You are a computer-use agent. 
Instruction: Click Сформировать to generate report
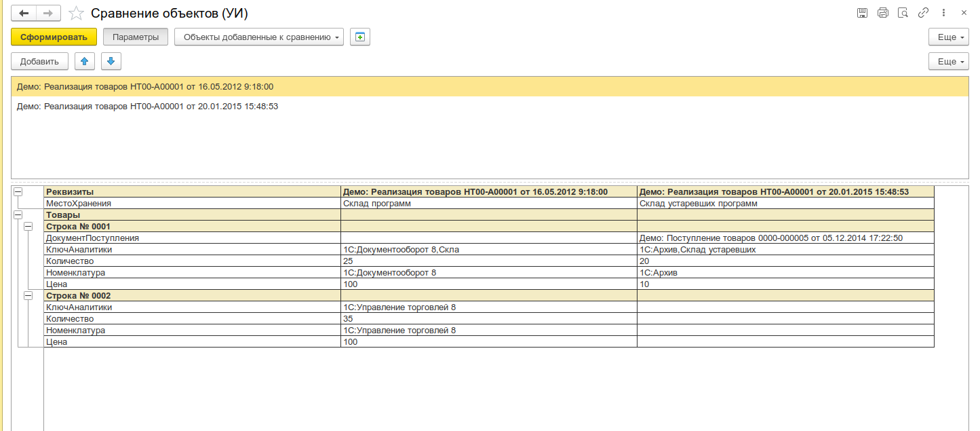pyautogui.click(x=54, y=37)
